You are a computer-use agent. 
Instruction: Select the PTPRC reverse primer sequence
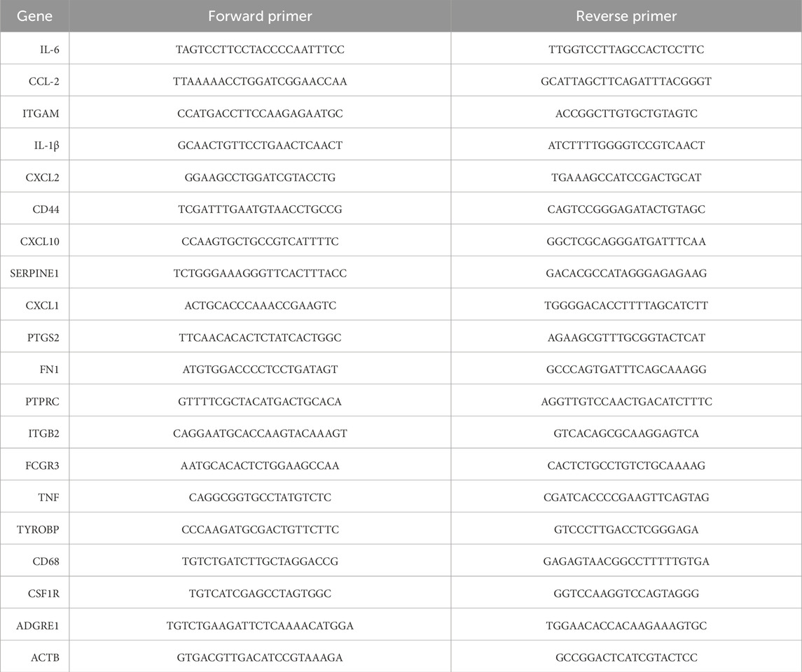pyautogui.click(x=626, y=402)
